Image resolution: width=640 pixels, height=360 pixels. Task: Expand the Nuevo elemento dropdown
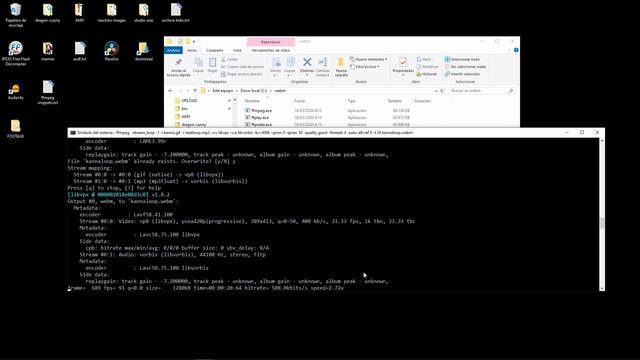pyautogui.click(x=369, y=59)
